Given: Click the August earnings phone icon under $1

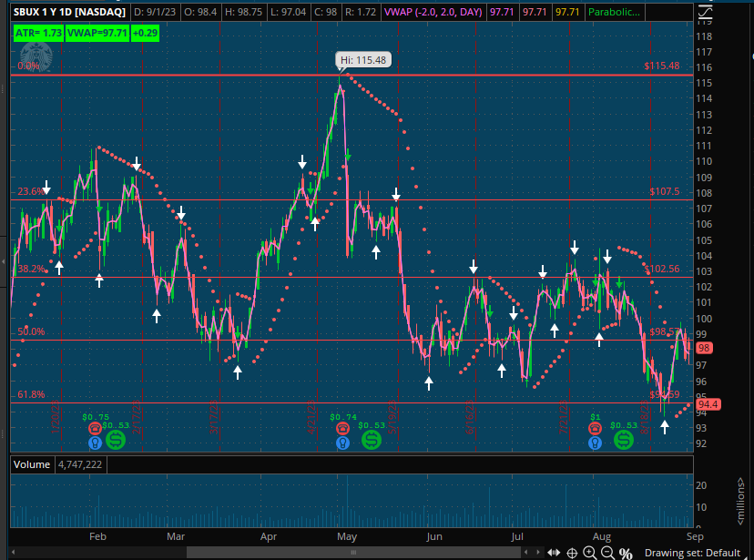Looking at the screenshot, I should pos(595,428).
